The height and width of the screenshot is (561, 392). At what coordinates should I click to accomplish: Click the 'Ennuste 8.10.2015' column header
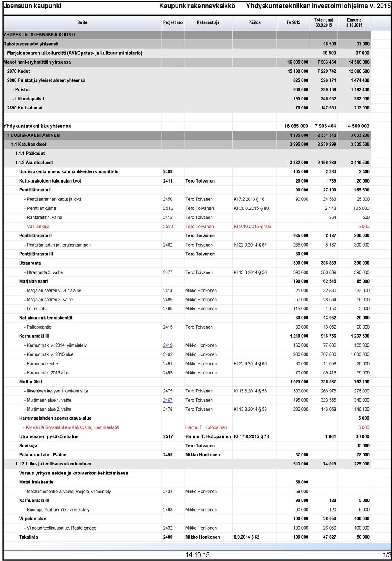(354, 22)
